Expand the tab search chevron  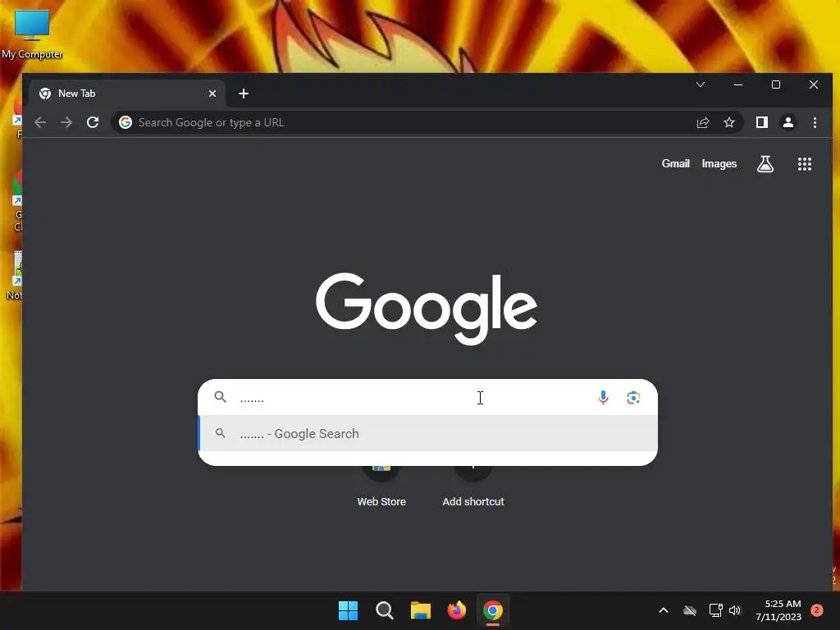701,84
